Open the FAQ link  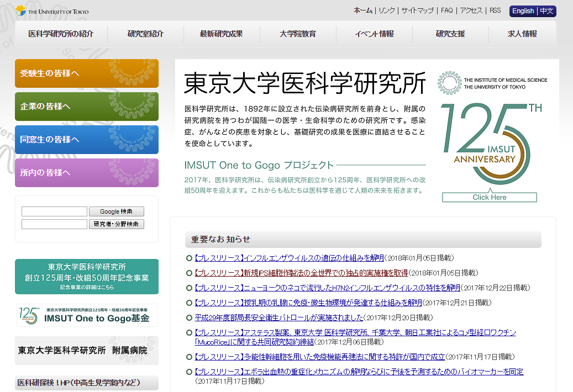coord(446,10)
